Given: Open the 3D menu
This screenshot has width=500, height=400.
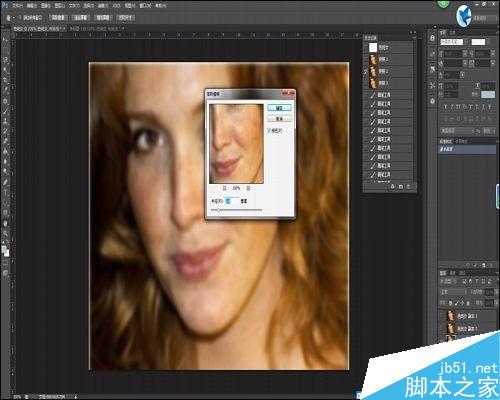Looking at the screenshot, I should [116, 6].
